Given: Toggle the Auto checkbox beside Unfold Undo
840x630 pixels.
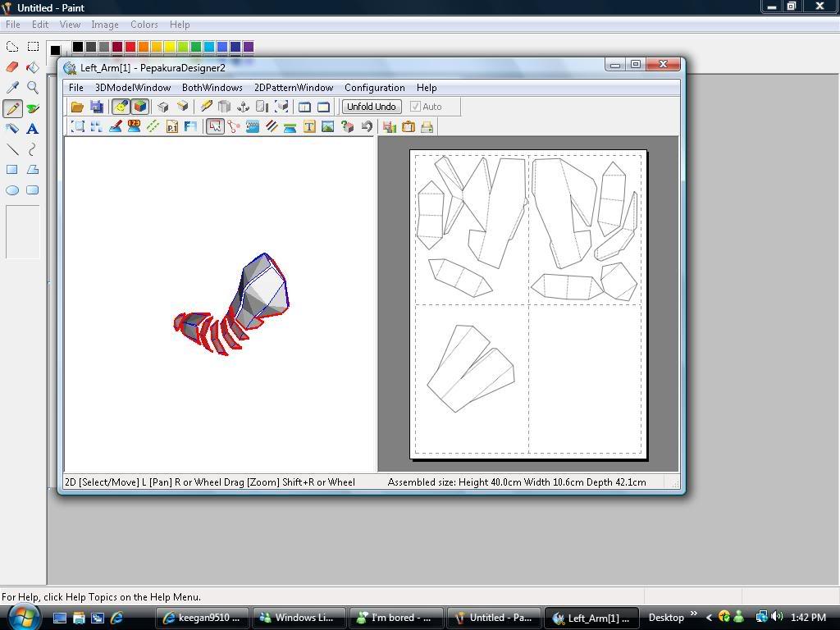Looking at the screenshot, I should click(414, 107).
